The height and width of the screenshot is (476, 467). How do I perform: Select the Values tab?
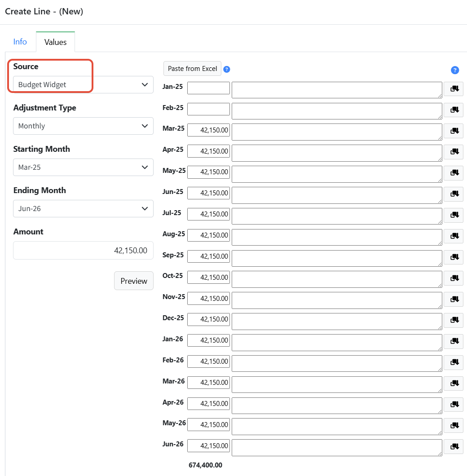55,42
